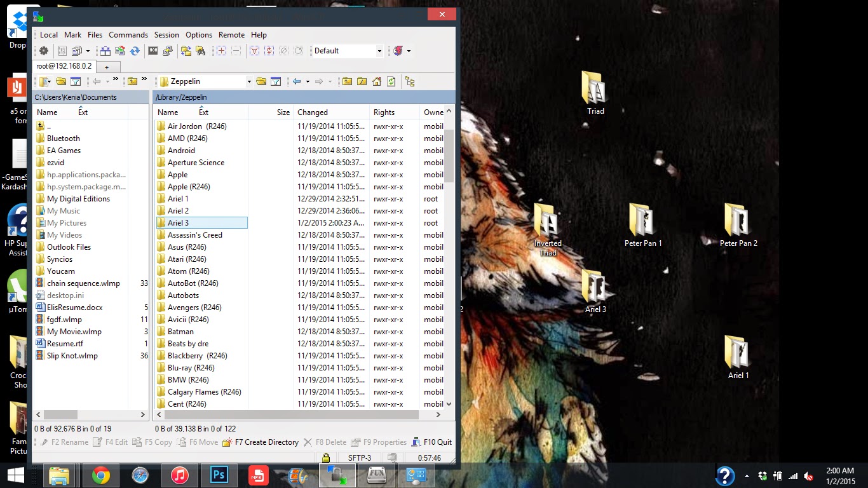Open directory icon next to Zeppelin dropdown

(x=261, y=81)
